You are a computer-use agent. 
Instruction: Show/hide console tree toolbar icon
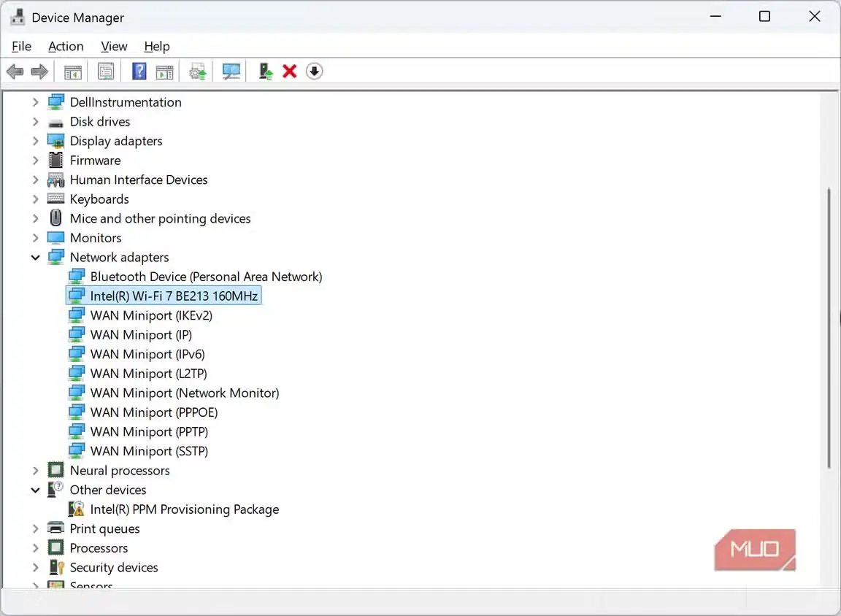click(73, 72)
